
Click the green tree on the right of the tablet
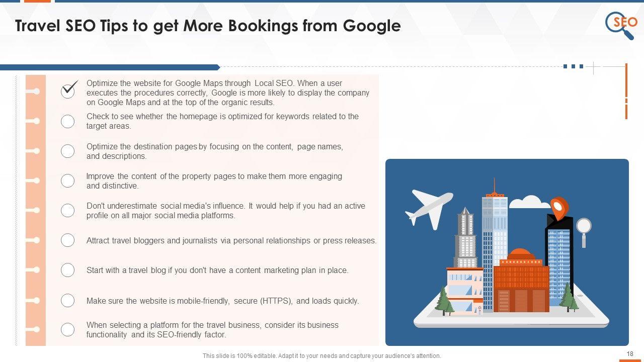[569, 297]
